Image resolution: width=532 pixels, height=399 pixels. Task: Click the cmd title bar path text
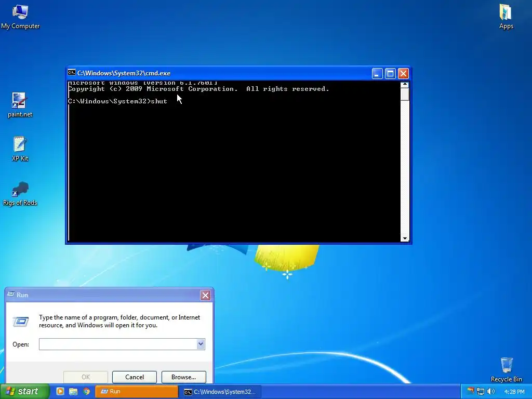124,73
